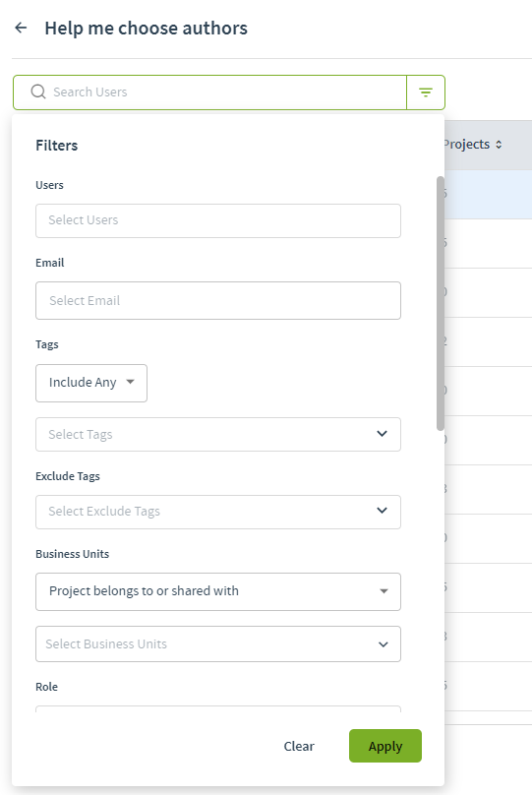Click the Filters panel scrollbar
Image resolution: width=532 pixels, height=795 pixels.
pyautogui.click(x=441, y=303)
